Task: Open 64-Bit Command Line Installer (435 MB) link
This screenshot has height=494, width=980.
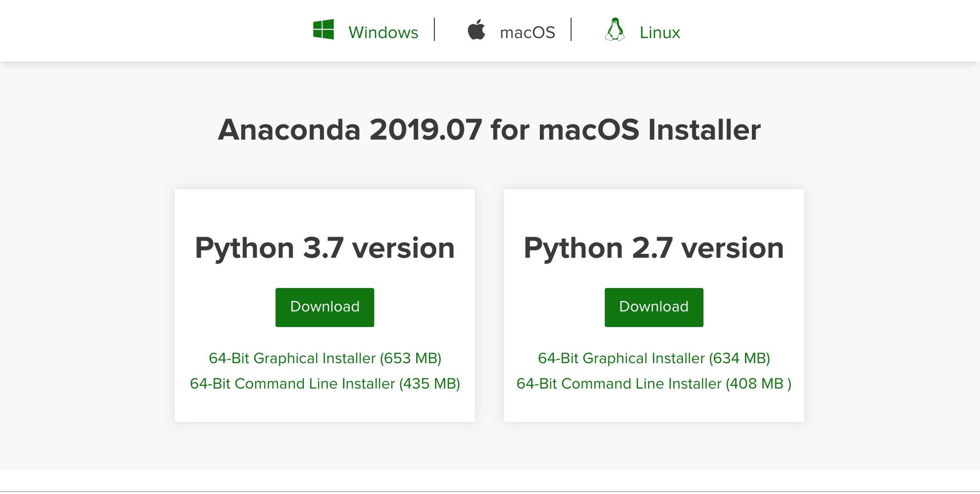Action: 325,384
